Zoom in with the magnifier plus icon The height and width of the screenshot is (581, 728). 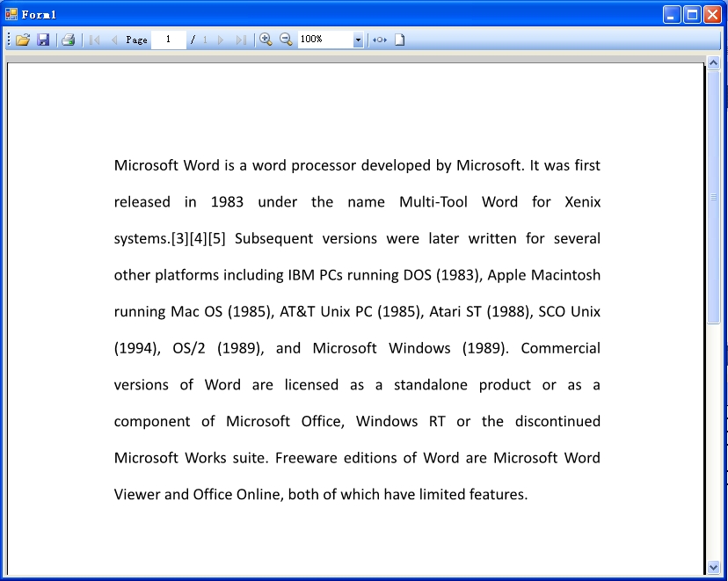coord(266,40)
